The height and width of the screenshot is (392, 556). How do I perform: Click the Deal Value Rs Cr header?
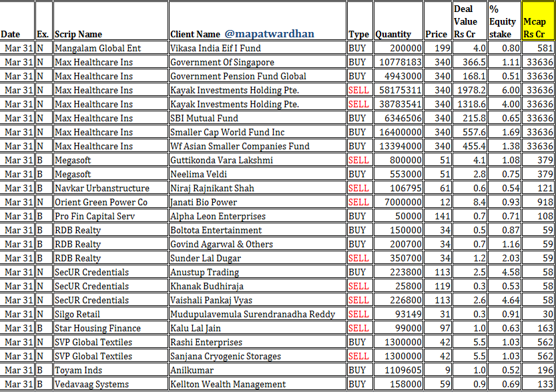click(x=469, y=21)
